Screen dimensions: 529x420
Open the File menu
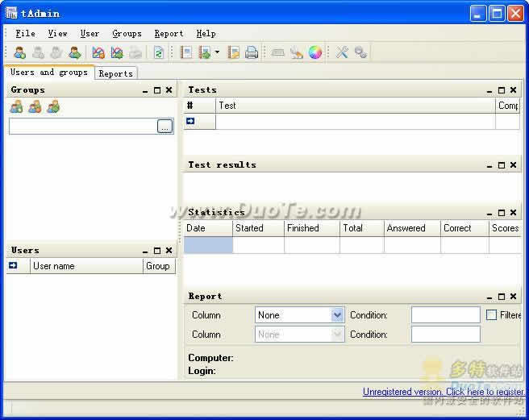click(x=25, y=33)
